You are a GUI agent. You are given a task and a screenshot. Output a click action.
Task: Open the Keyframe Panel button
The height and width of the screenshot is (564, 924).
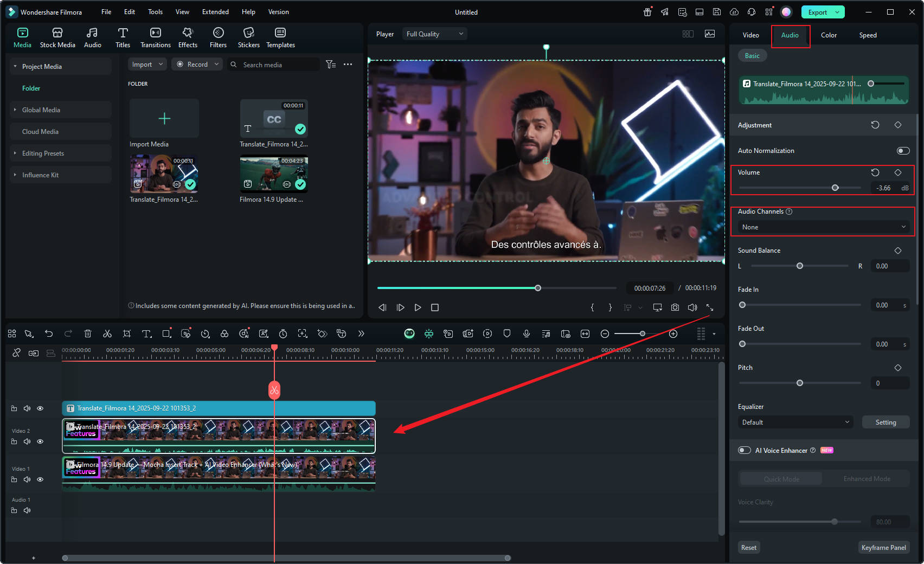883,548
